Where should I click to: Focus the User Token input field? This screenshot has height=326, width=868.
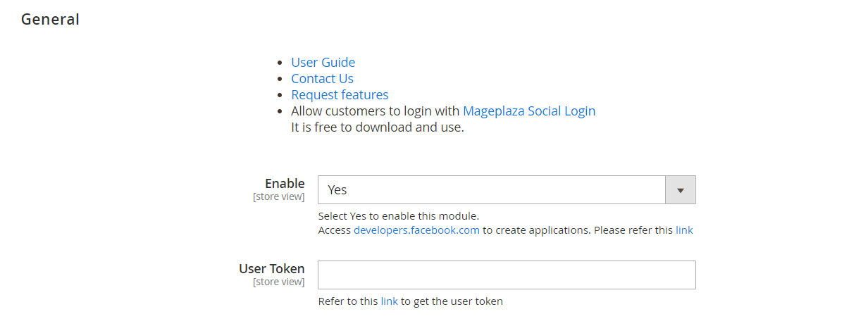tap(507, 275)
